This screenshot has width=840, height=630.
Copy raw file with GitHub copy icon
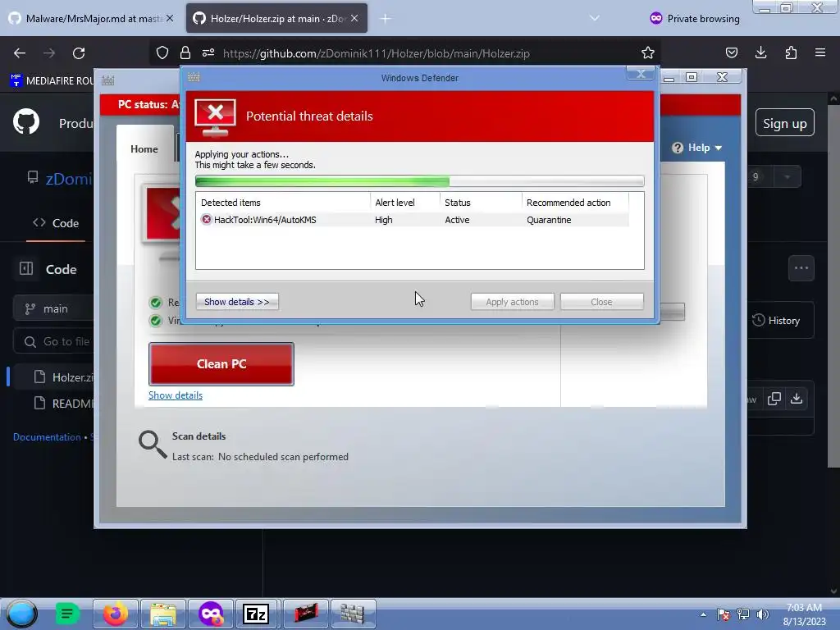pos(774,399)
